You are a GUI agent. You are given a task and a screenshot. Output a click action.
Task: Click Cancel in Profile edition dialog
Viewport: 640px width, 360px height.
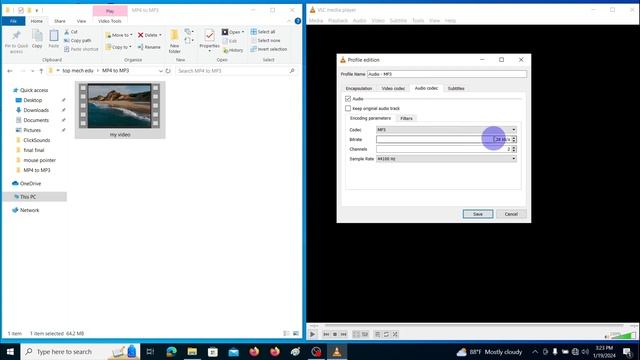[x=511, y=214]
